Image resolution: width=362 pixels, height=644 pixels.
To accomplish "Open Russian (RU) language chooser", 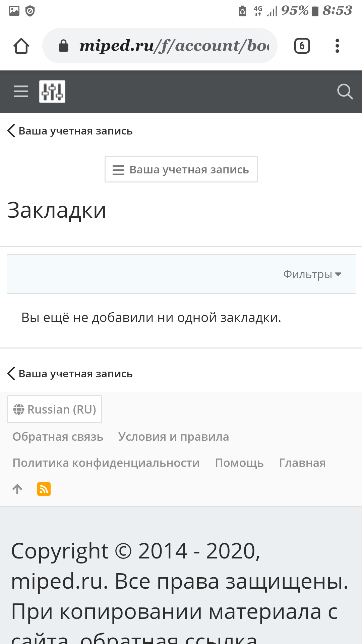I will click(55, 409).
